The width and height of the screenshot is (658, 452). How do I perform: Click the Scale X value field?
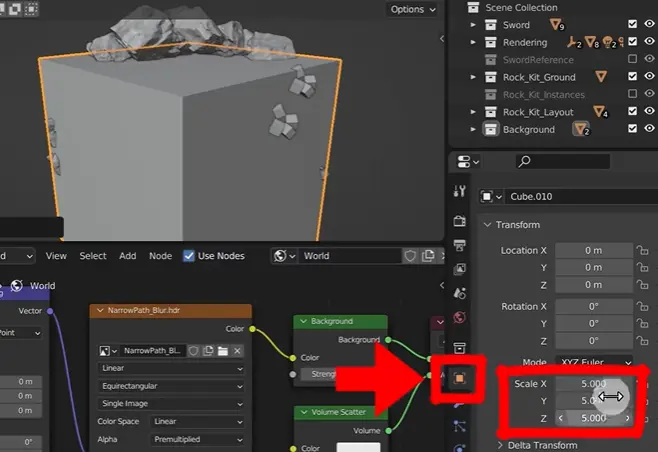594,384
